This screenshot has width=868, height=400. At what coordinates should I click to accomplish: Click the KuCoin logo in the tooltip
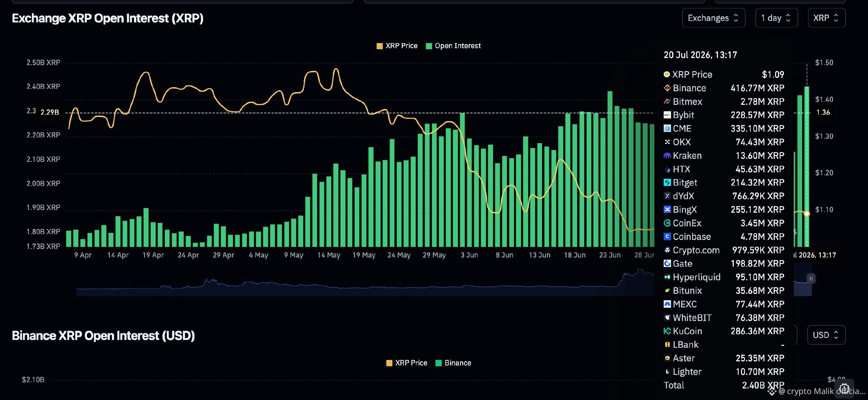pos(667,331)
